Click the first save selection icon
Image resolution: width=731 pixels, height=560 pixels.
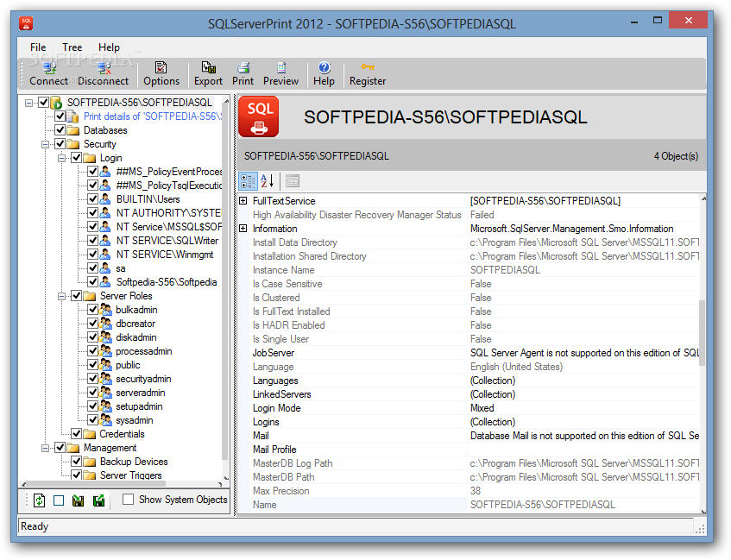tap(79, 500)
